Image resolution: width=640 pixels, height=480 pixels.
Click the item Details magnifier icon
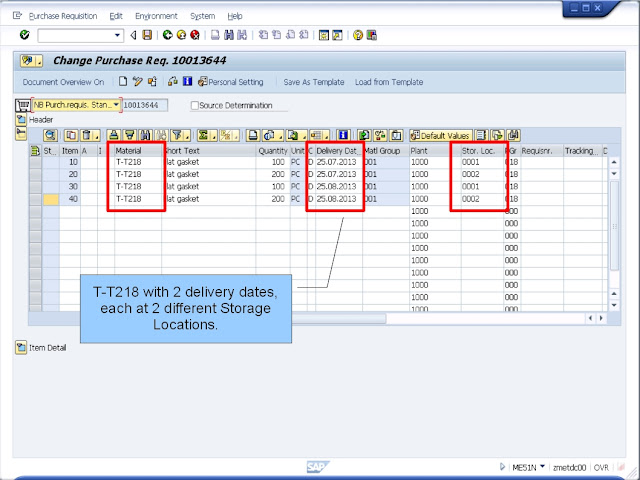click(50, 135)
